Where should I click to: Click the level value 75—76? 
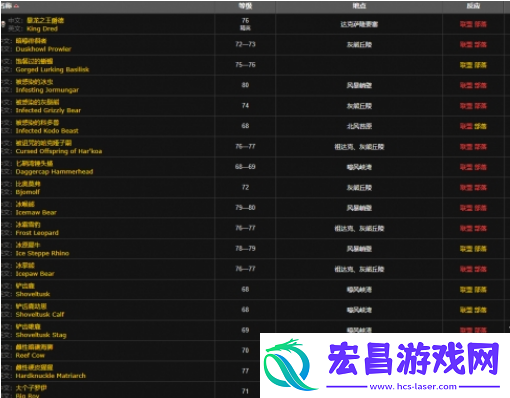pyautogui.click(x=245, y=65)
